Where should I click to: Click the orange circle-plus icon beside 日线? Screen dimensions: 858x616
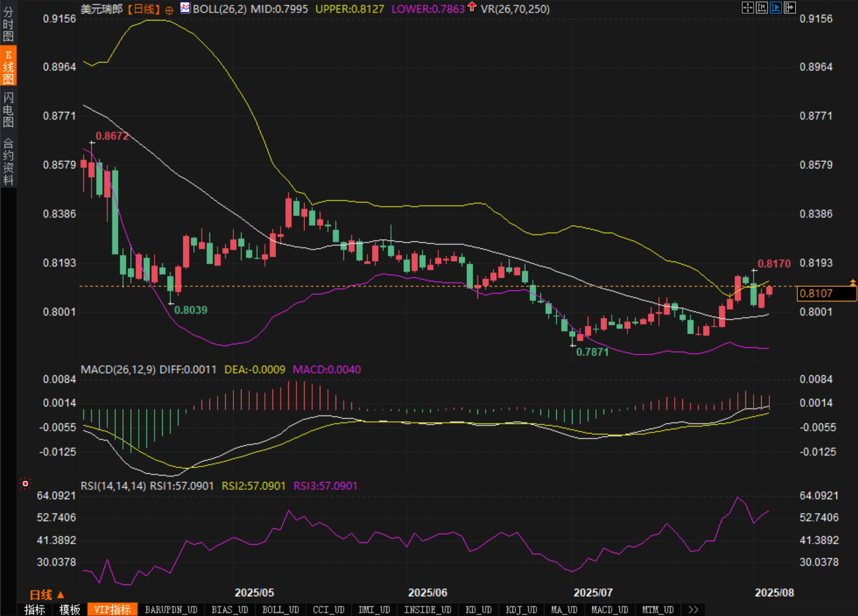tap(169, 10)
